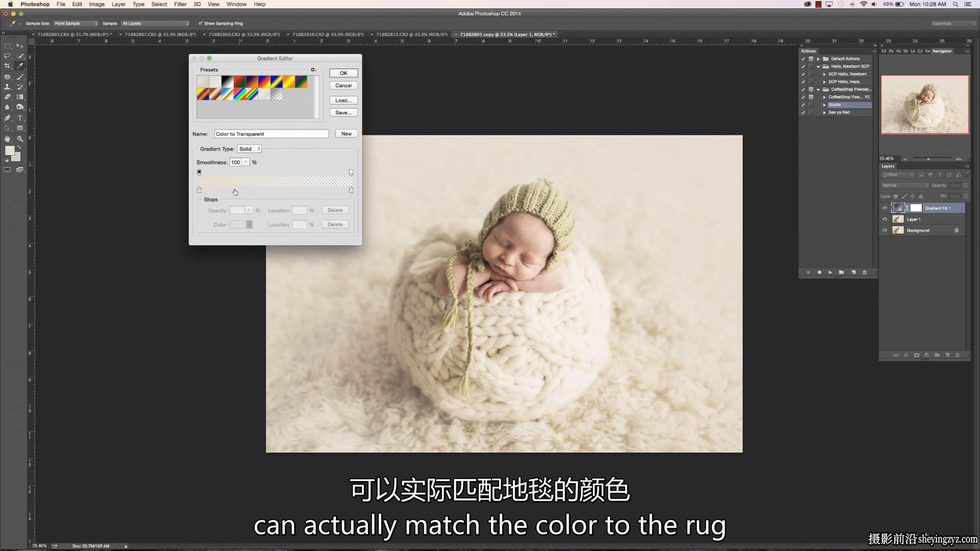Click Cancel in Gradient Editor
The height and width of the screenshot is (551, 980).
coord(344,85)
